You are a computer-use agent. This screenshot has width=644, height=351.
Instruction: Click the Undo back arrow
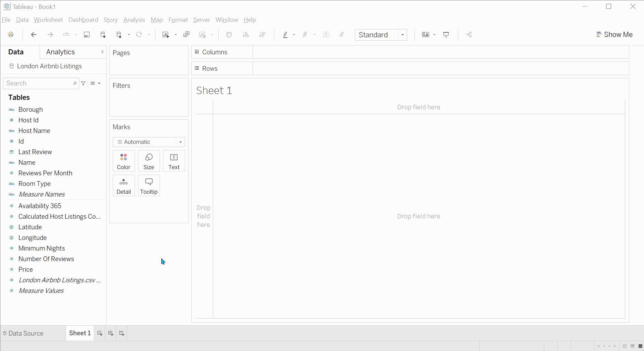tap(33, 35)
